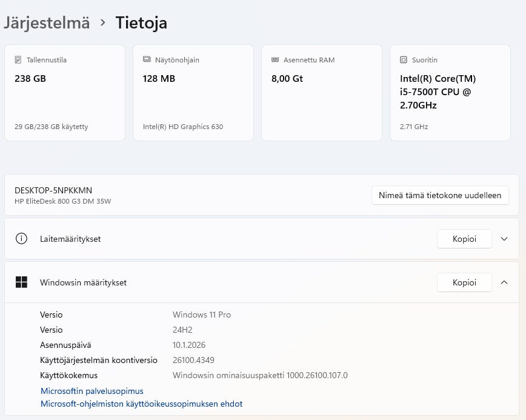
Task: Click the display adapter icon beside Näytönohjain
Action: click(147, 60)
